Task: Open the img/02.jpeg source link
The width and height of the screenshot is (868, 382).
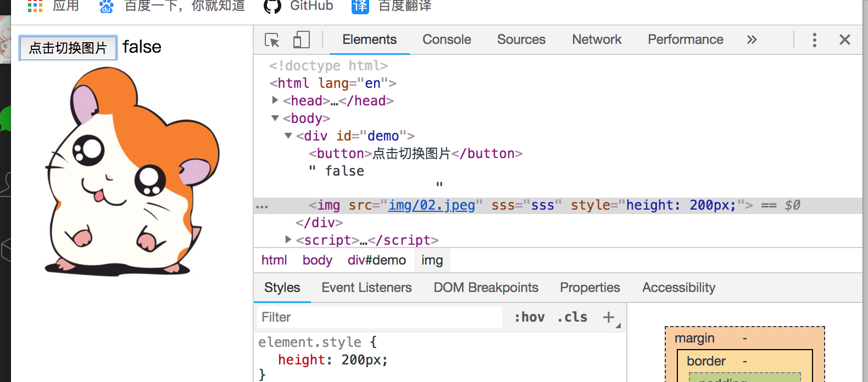Action: (432, 205)
